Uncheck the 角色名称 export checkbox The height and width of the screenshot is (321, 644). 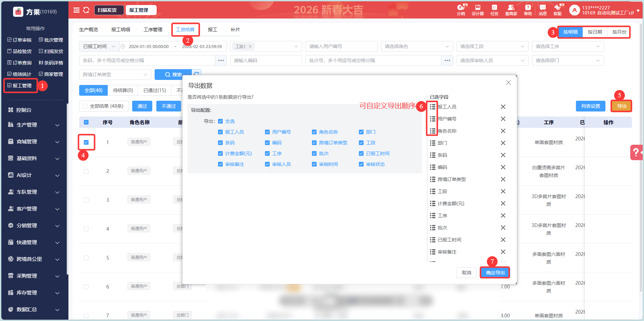click(x=314, y=132)
